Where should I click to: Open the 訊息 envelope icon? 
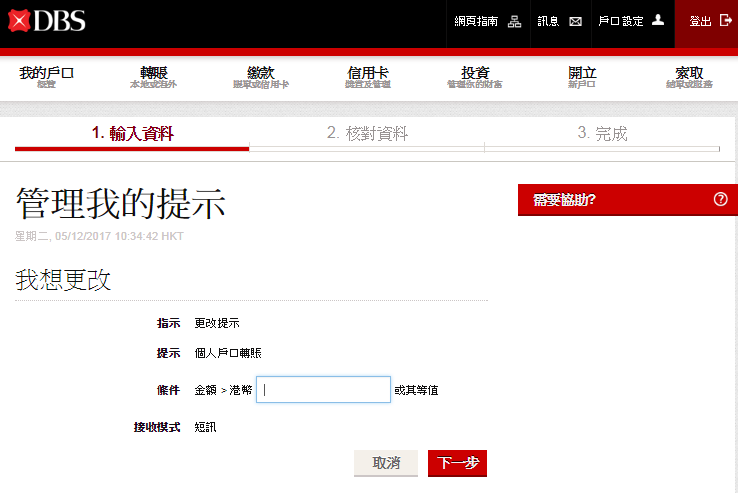[575, 21]
